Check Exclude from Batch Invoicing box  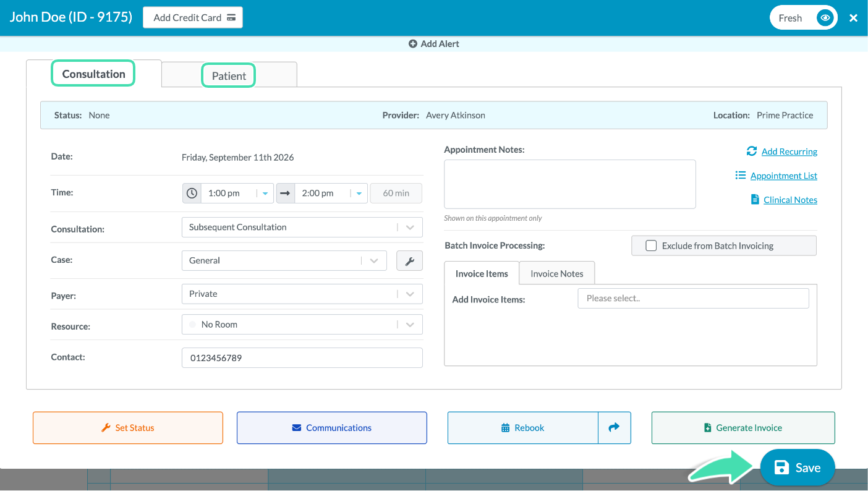click(x=651, y=246)
